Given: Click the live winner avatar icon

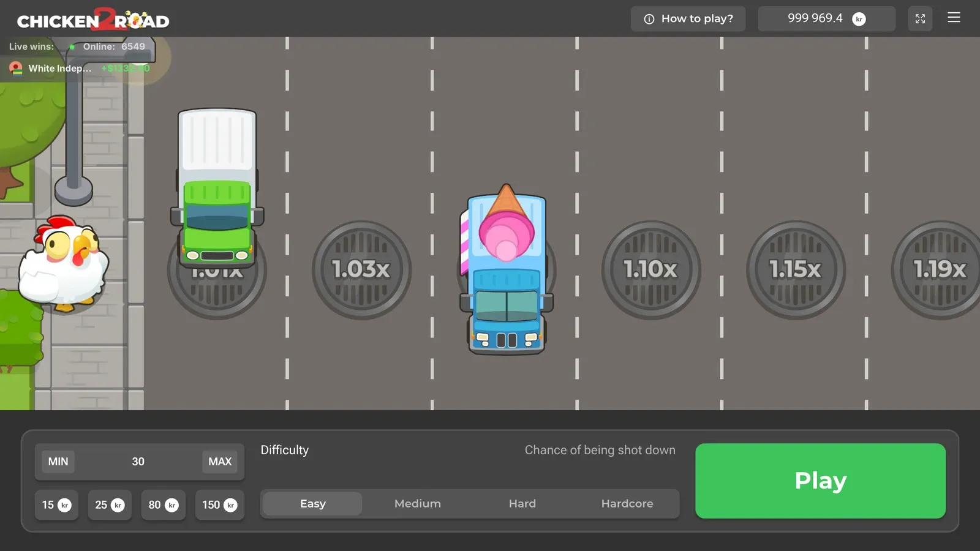Looking at the screenshot, I should tap(16, 68).
